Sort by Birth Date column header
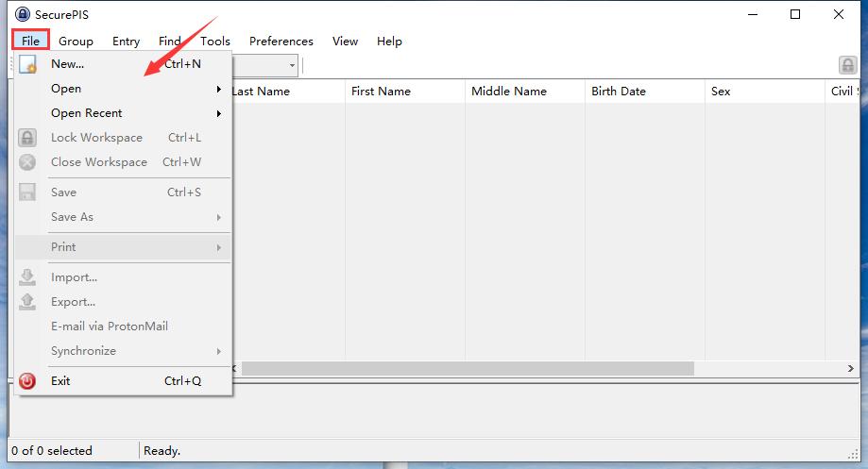 pyautogui.click(x=619, y=92)
